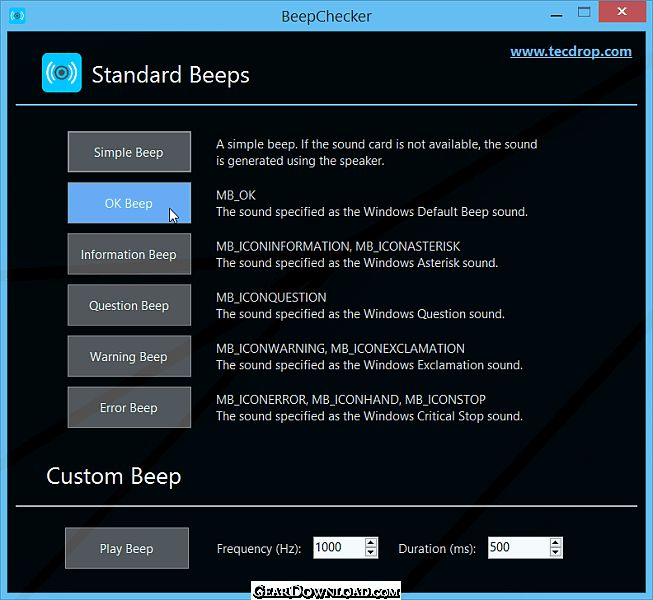The height and width of the screenshot is (600, 653).
Task: Click the Duration (ms): label
Action: coord(437,549)
